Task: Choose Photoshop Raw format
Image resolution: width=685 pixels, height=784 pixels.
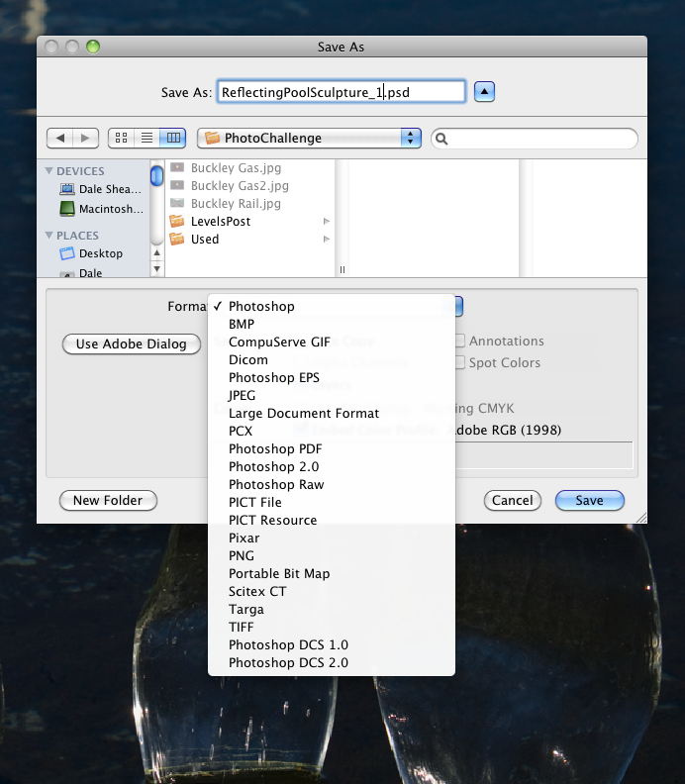Action: [331, 484]
